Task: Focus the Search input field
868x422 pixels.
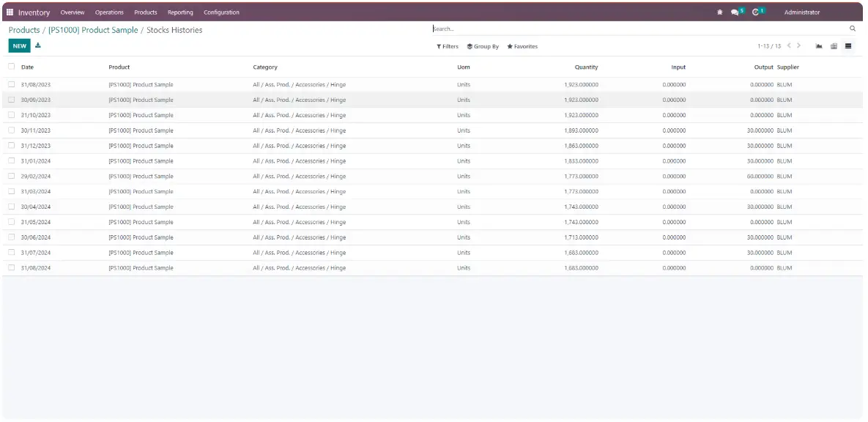Action: coord(637,29)
